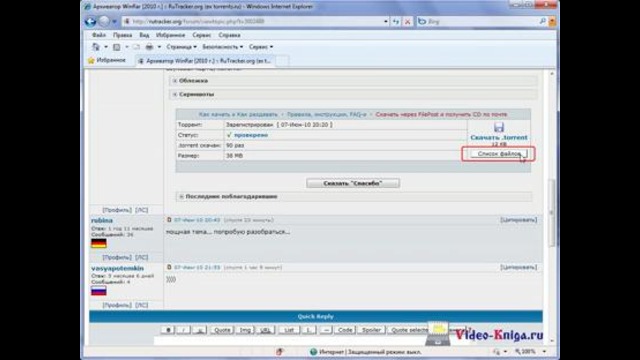The image size is (640, 360).
Task: Click the post icon beside robina's post date
Action: pyautogui.click(x=169, y=220)
